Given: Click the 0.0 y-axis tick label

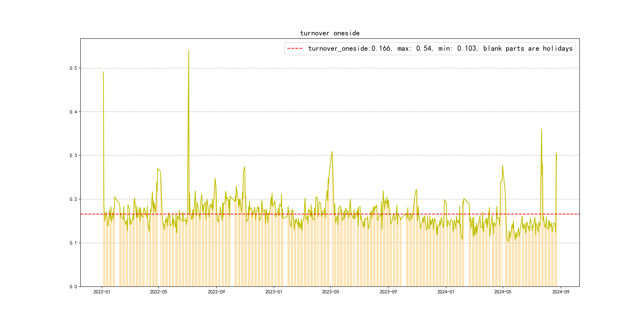Looking at the screenshot, I should [73, 287].
